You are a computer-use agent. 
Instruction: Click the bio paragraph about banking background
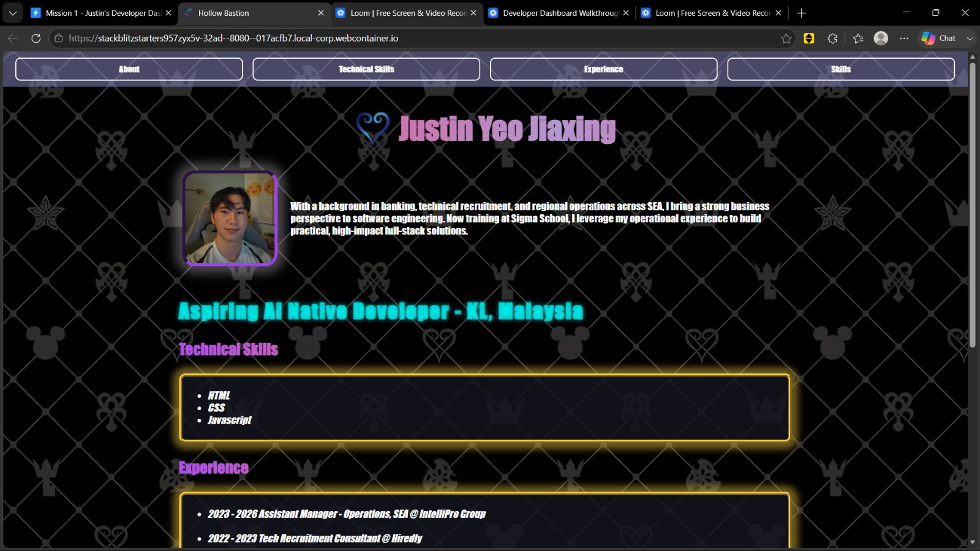tap(530, 219)
